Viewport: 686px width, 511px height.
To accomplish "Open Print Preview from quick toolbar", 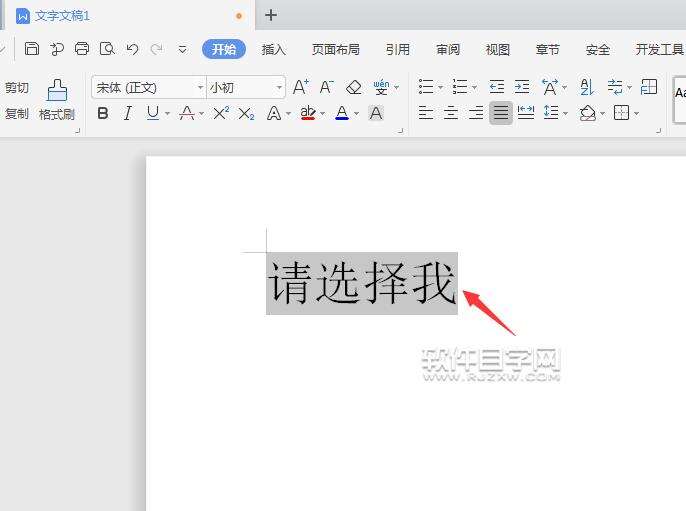I will pyautogui.click(x=107, y=49).
